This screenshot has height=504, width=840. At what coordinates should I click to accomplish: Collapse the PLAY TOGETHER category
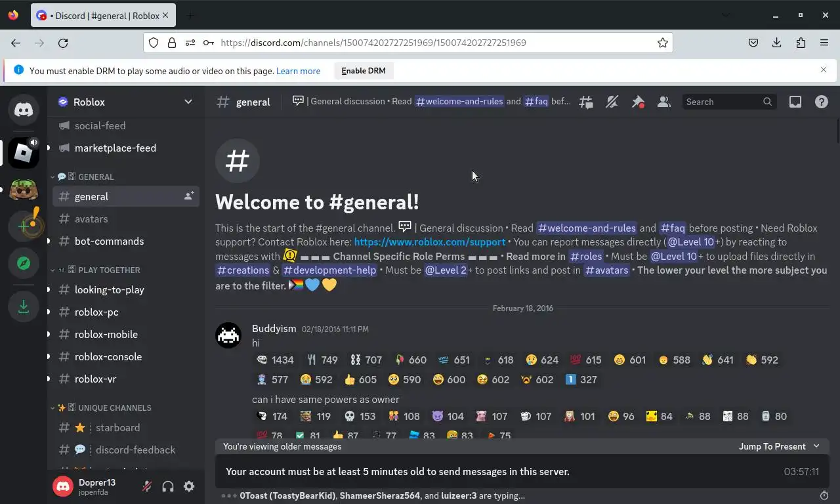point(96,270)
